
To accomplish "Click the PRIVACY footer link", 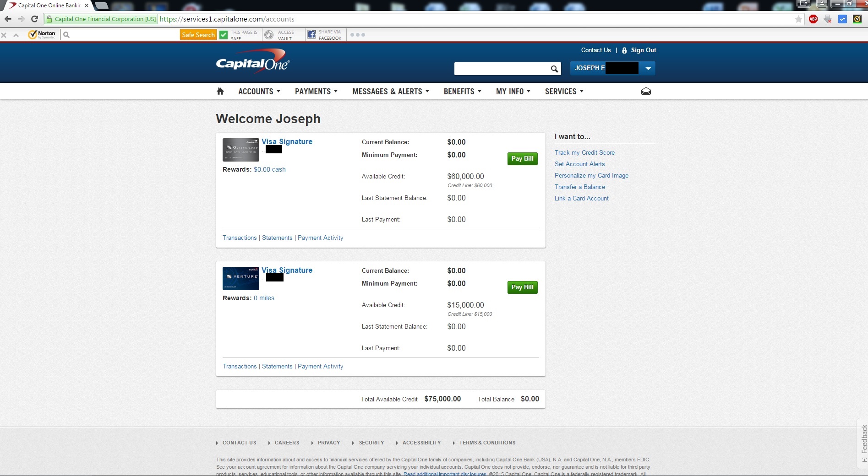I will tap(329, 443).
